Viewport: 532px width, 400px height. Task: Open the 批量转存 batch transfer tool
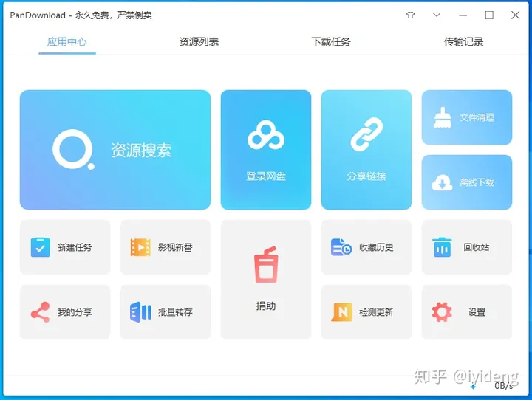(x=165, y=312)
